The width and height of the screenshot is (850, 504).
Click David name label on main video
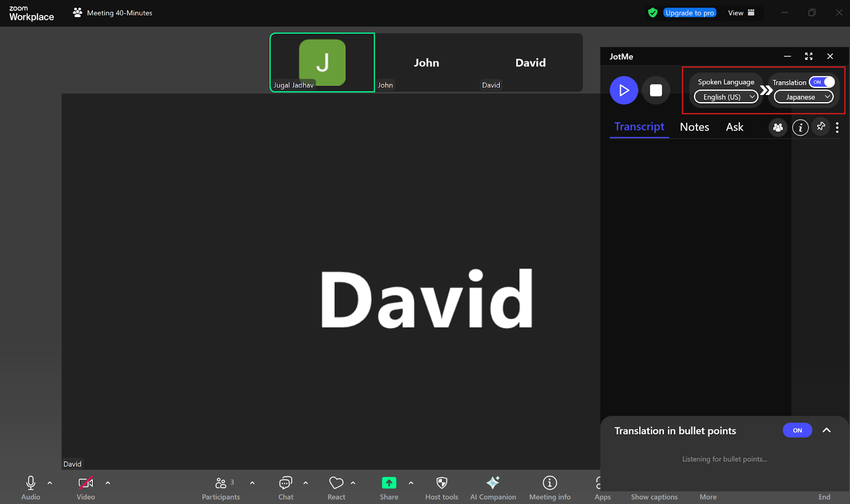tap(72, 464)
